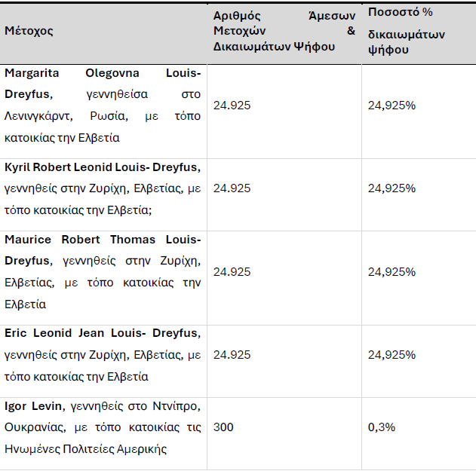Image resolution: width=476 pixels, height=471 pixels.
Task: Click the bold name Margarita Olegovna Louis-Dreyfus
Action: point(103,73)
